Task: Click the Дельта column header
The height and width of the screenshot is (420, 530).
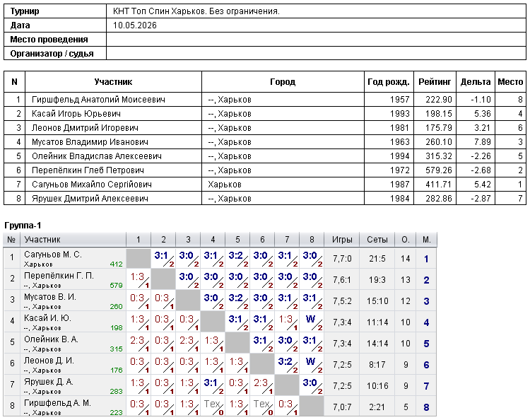Action: click(x=476, y=82)
